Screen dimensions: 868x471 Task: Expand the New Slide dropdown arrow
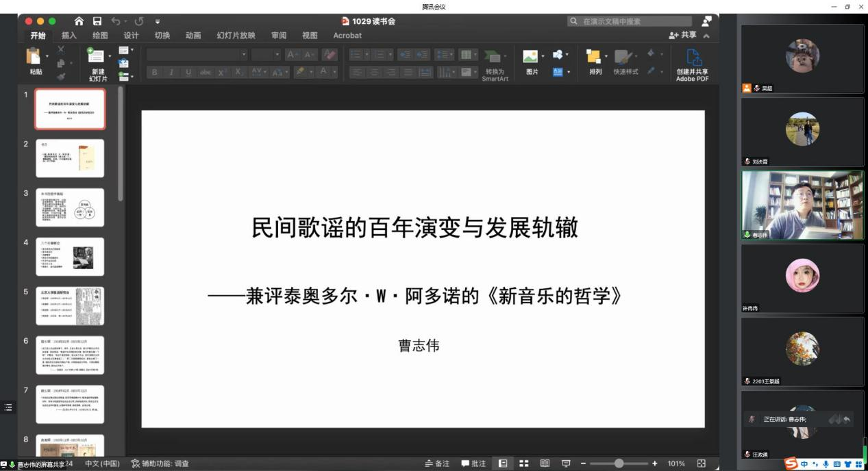[110, 56]
